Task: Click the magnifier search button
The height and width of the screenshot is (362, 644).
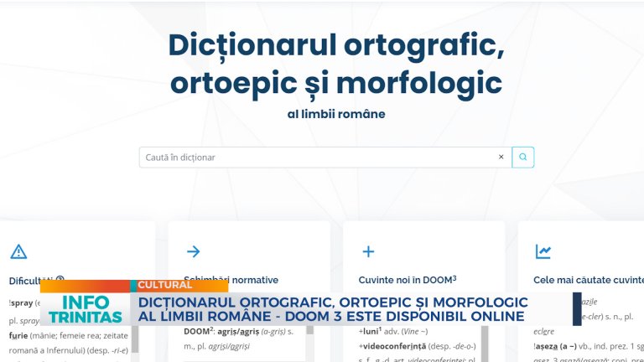Action: 523,158
